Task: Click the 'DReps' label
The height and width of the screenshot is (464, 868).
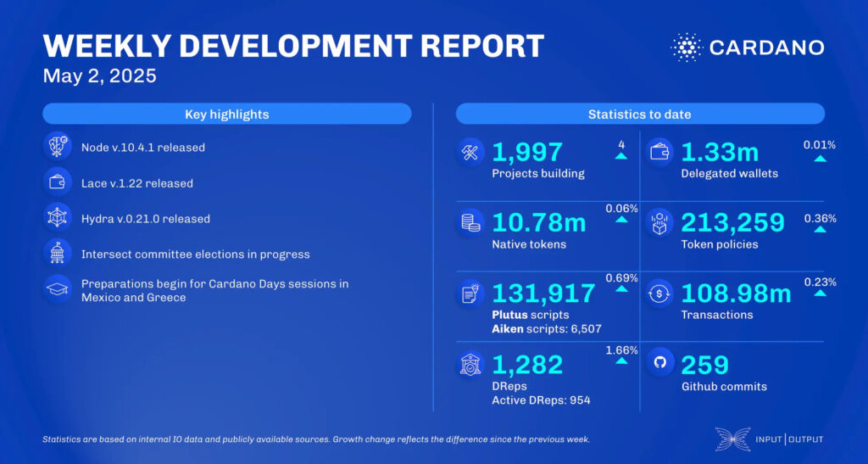Action: [x=509, y=386]
